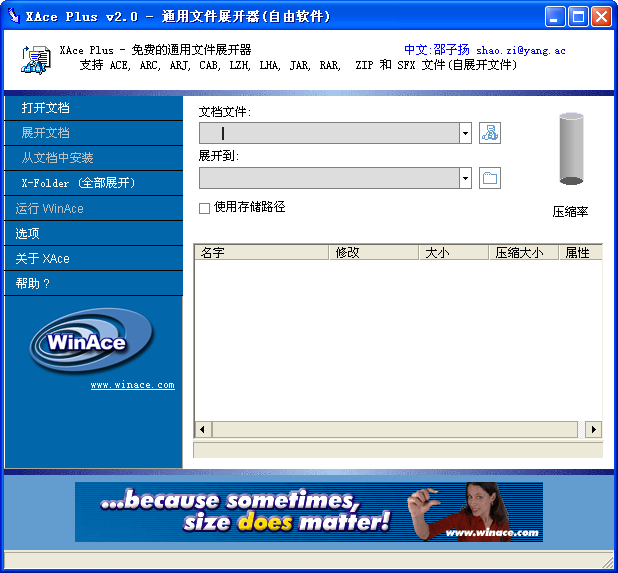Visit the www.winace.com link

click(x=132, y=385)
